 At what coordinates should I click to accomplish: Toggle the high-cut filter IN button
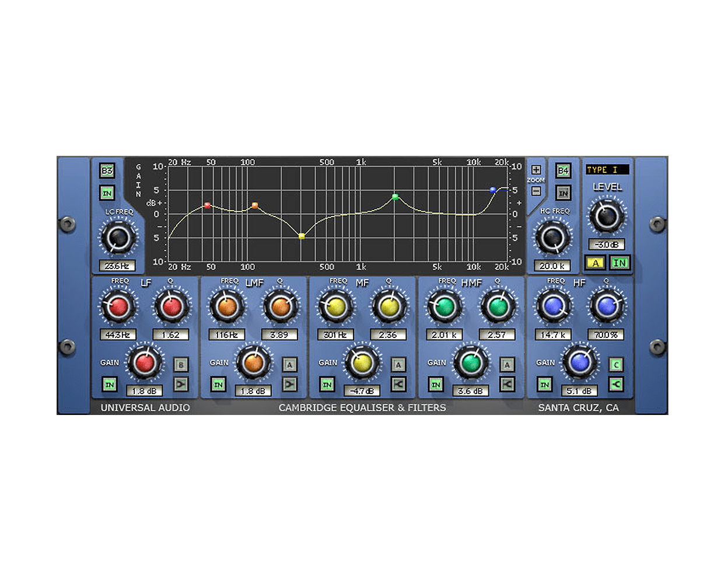563,193
